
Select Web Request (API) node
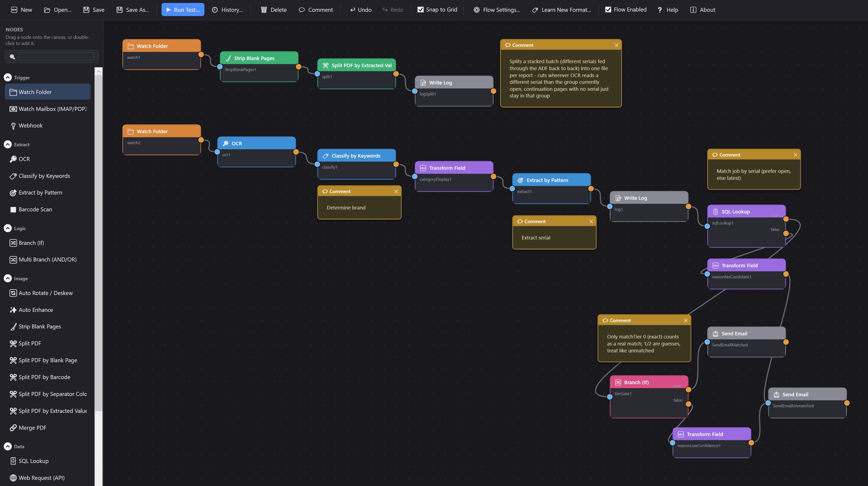pyautogui.click(x=47, y=478)
